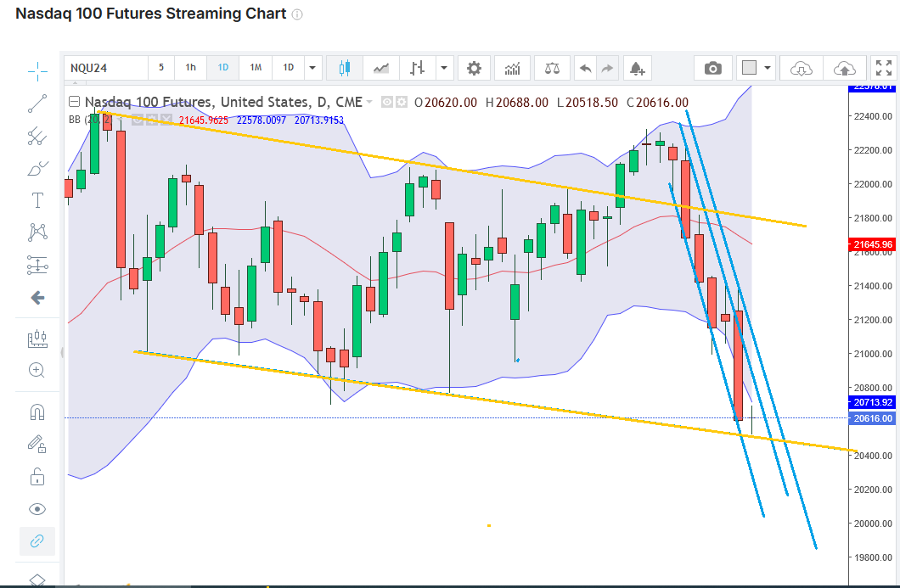Select the text annotation tool
This screenshot has width=900, height=588.
click(x=37, y=200)
